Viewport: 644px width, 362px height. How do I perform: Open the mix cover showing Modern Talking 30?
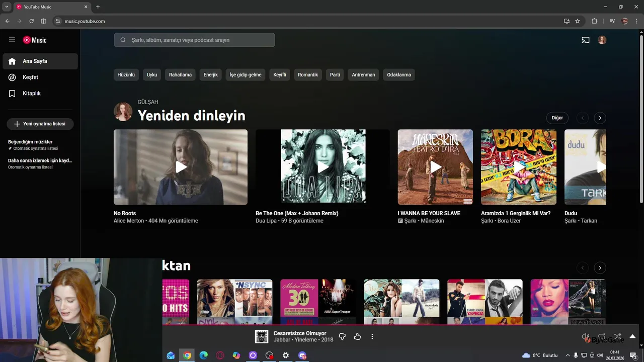[x=318, y=302]
